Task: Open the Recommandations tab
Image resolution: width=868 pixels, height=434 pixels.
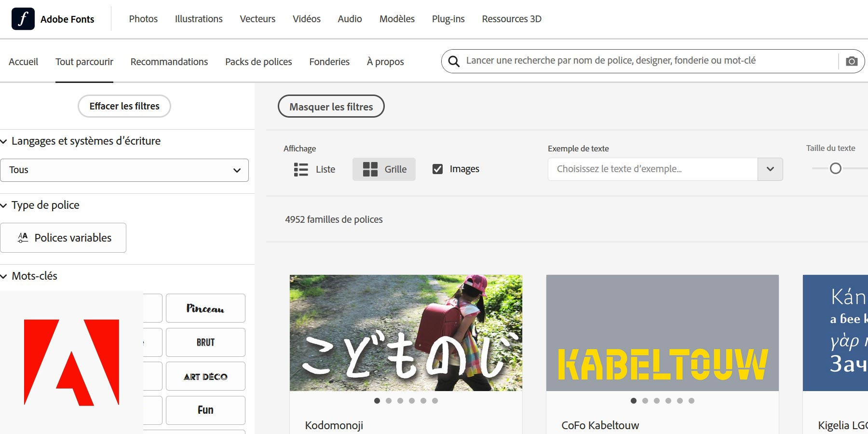Action: [169, 62]
